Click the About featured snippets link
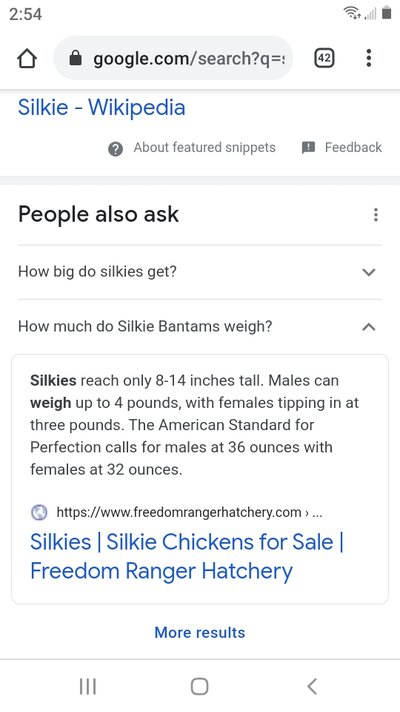Viewport: 400px width, 712px height. pyautogui.click(x=204, y=148)
